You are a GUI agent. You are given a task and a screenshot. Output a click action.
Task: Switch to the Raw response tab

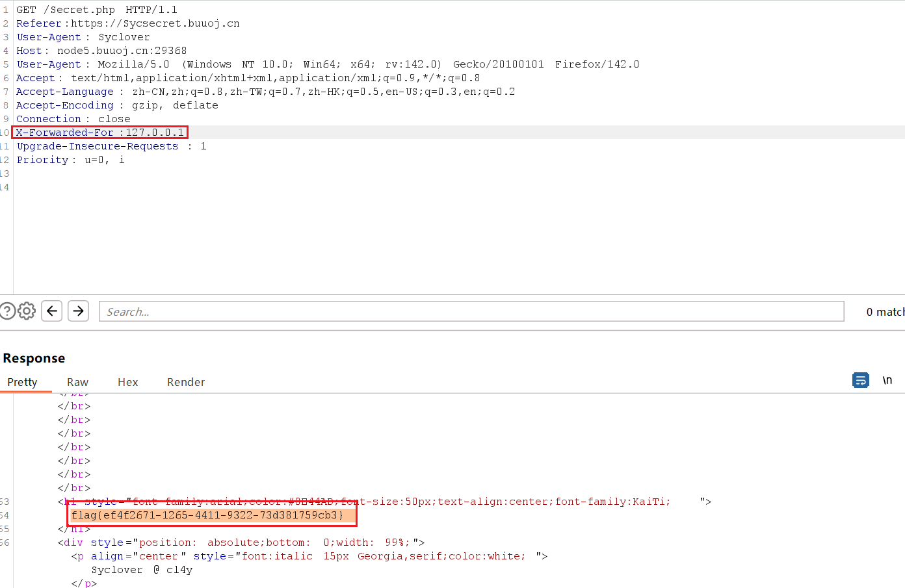coord(77,382)
